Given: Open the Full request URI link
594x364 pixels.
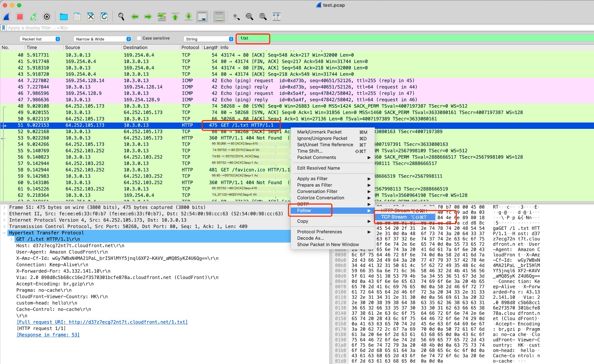Looking at the screenshot, I should pyautogui.click(x=102, y=322).
